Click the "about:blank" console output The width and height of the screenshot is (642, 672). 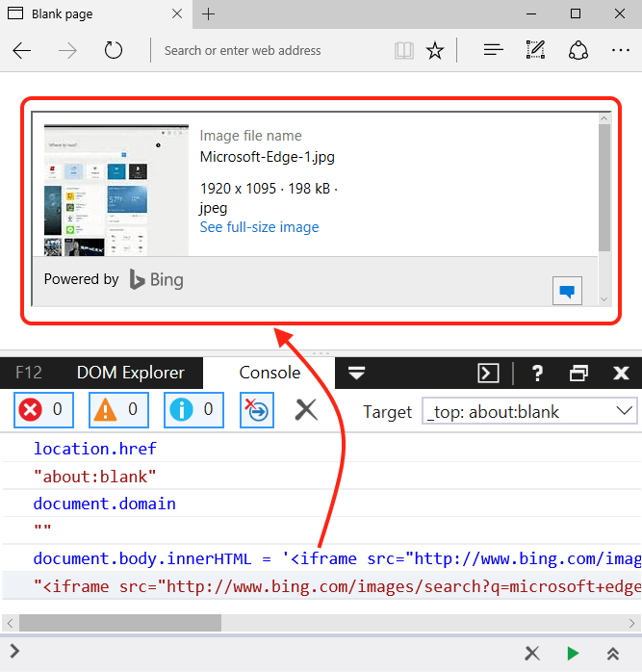94,477
